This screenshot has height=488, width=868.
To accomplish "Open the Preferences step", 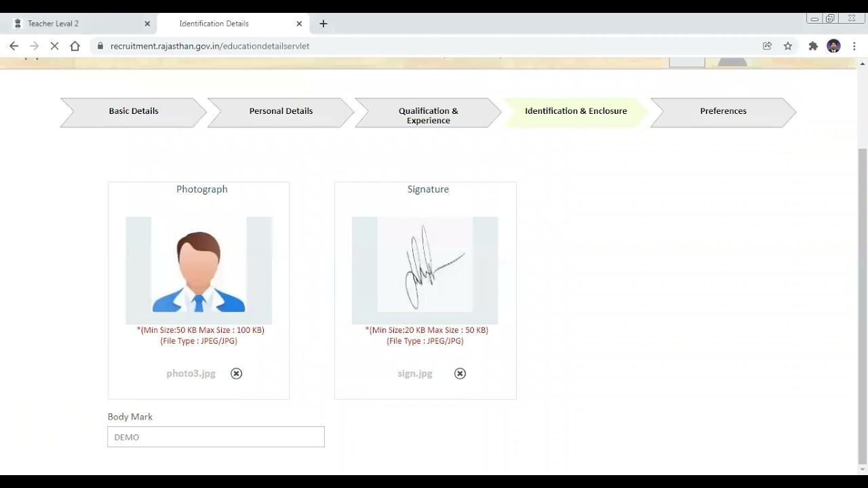I will [723, 111].
